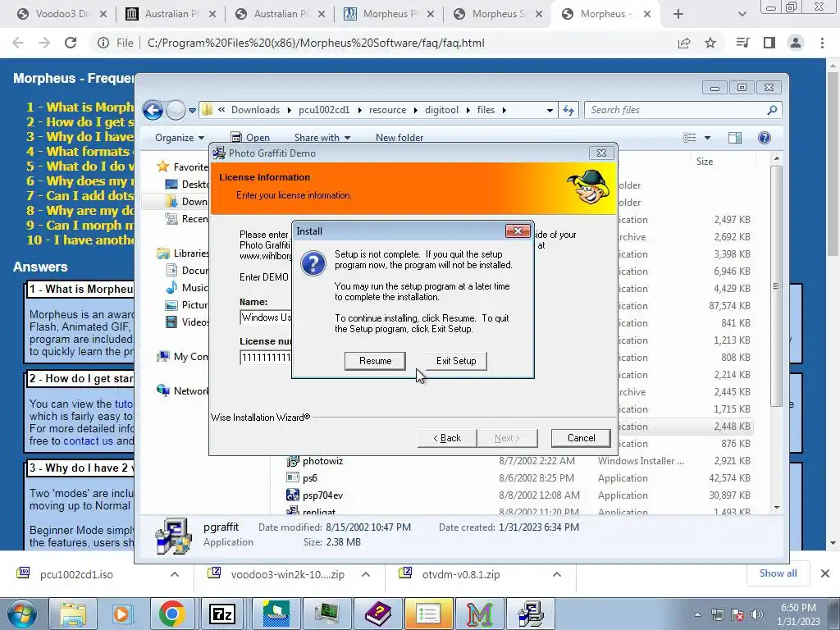This screenshot has height=630, width=840.
Task: Click the browser address bar URL
Action: pos(316,43)
